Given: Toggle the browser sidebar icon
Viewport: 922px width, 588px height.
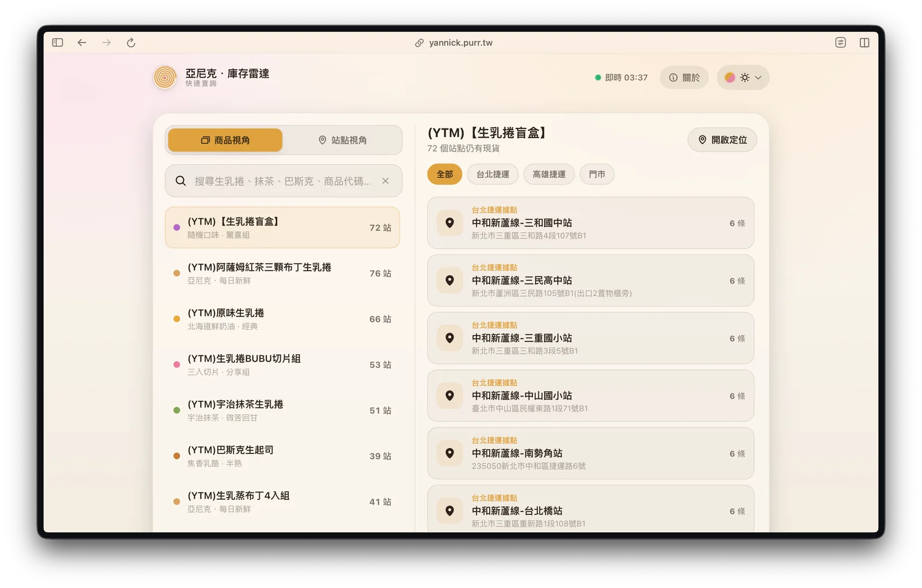Looking at the screenshot, I should click(58, 43).
